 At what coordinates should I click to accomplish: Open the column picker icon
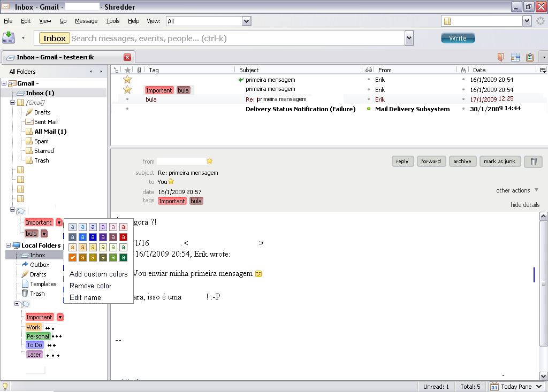pos(543,70)
